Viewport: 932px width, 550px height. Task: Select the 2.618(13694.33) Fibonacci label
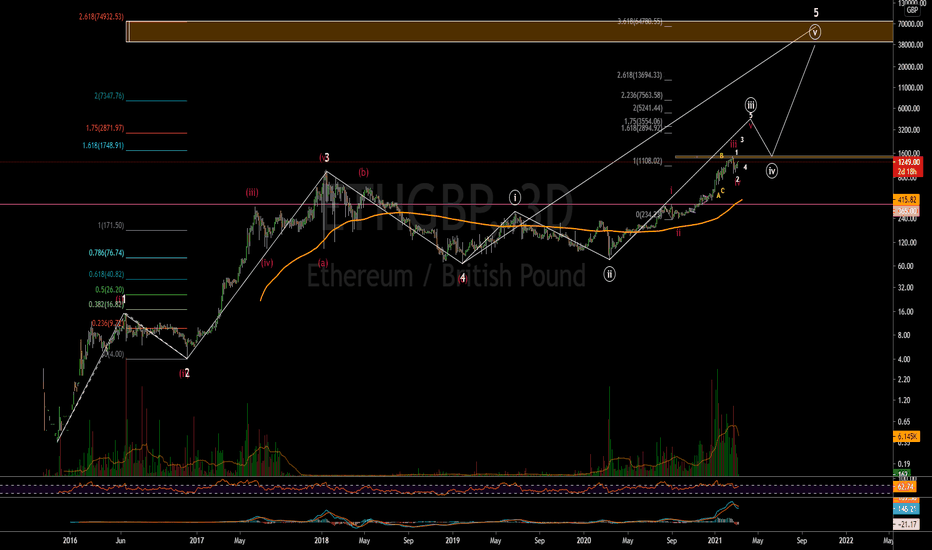coord(640,76)
